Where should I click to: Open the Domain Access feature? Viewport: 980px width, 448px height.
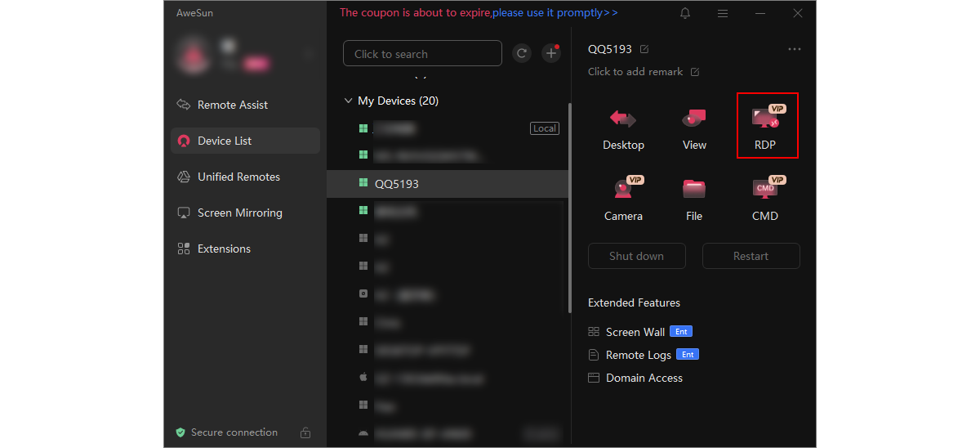(x=635, y=378)
